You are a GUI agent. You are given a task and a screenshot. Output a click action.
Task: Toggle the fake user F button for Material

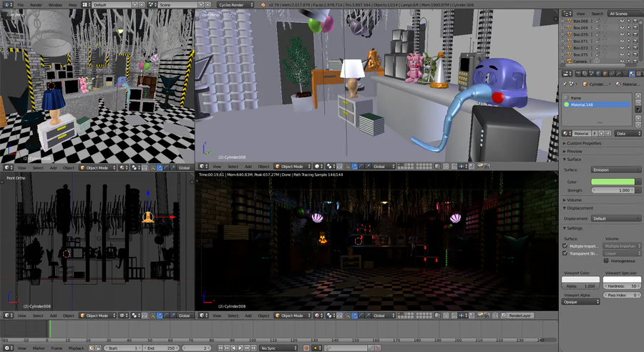pyautogui.click(x=595, y=134)
